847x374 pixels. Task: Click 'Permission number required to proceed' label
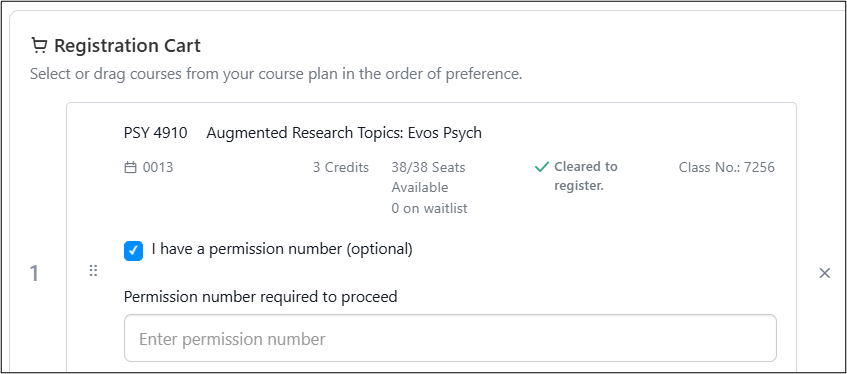tap(260, 297)
